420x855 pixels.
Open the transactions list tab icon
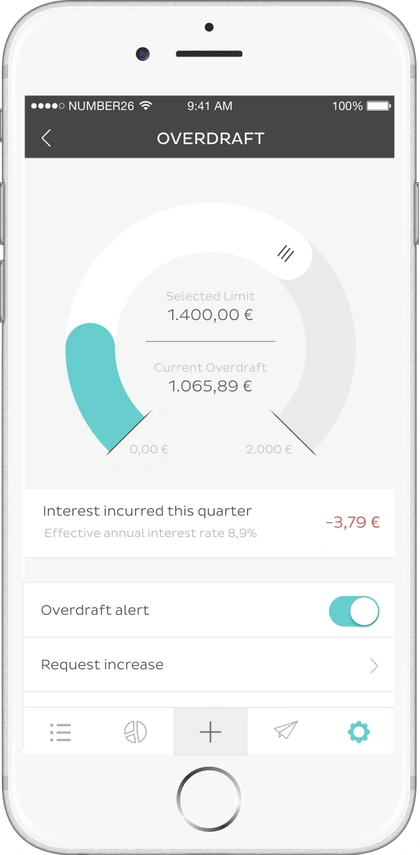click(x=61, y=732)
